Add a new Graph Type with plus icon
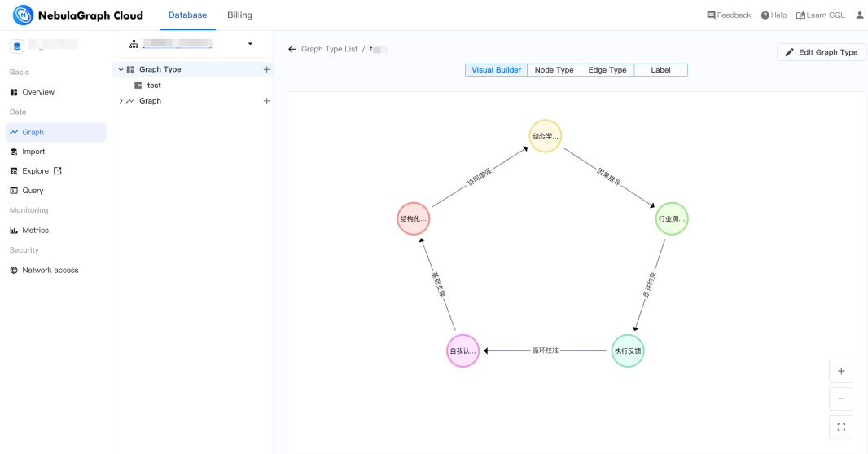The width and height of the screenshot is (868, 454). [x=266, y=70]
